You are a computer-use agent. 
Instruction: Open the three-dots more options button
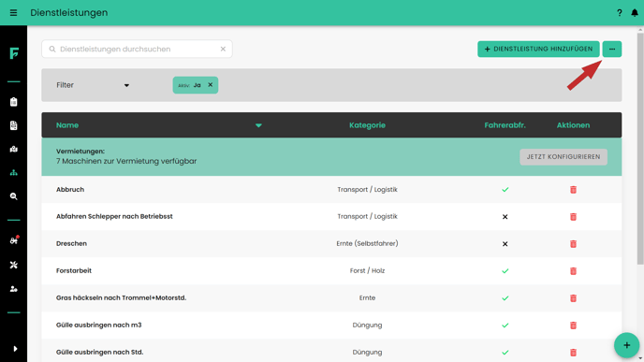pos(612,49)
